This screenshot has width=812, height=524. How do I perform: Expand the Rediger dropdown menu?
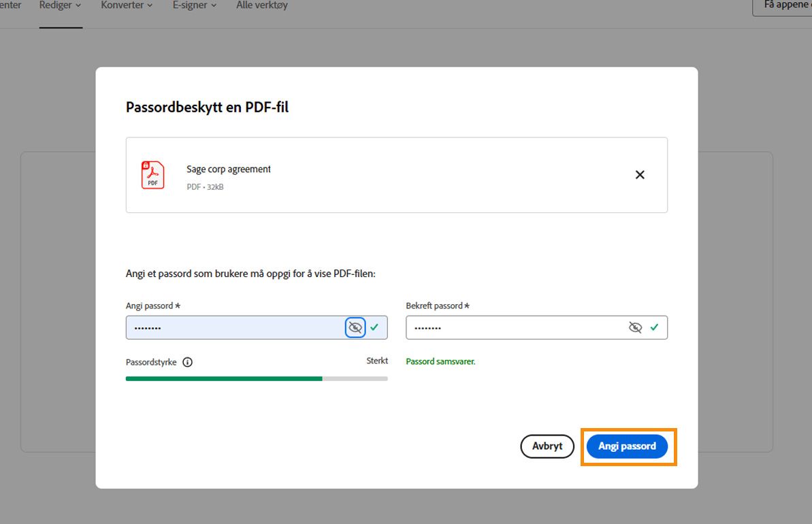click(x=60, y=5)
